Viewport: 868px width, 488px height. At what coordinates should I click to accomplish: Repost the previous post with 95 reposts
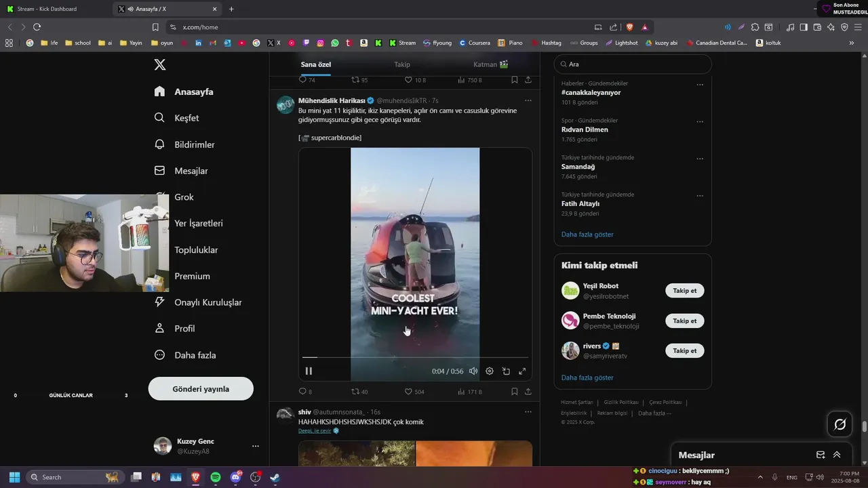[x=359, y=79]
